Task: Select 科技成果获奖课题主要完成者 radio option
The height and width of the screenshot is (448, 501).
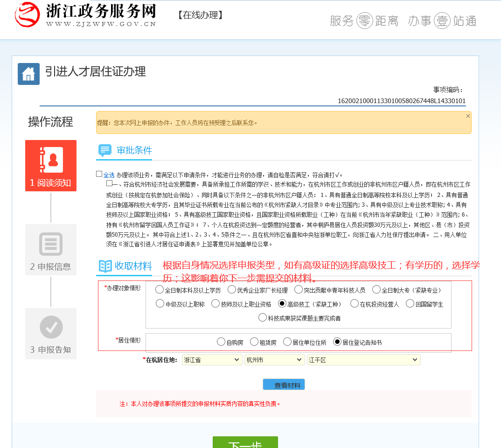Action: [262, 318]
